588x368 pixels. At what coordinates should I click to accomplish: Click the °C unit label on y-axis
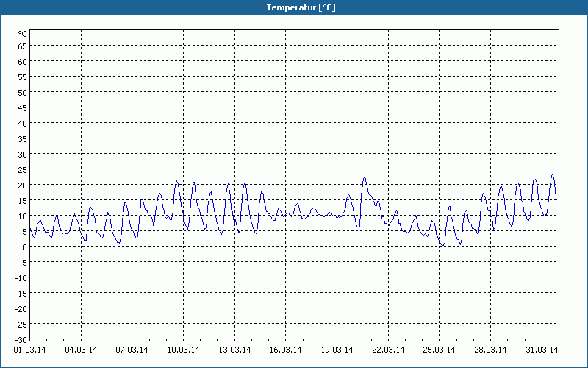pos(23,34)
